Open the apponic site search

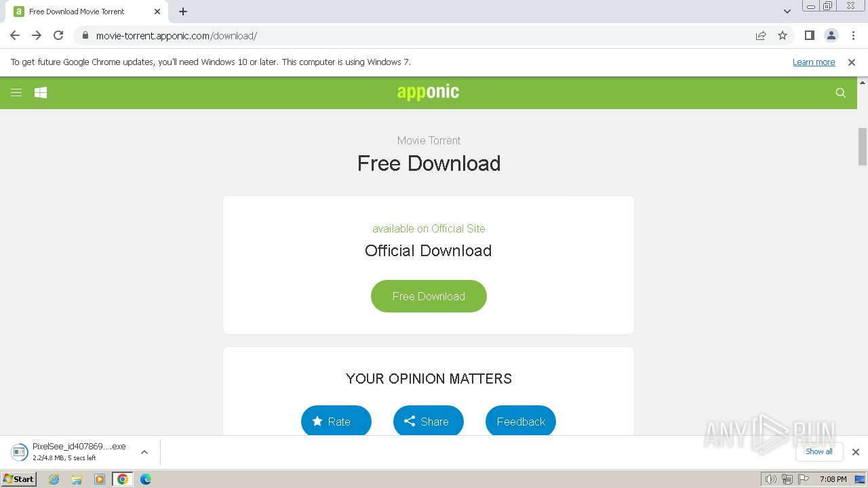(841, 93)
